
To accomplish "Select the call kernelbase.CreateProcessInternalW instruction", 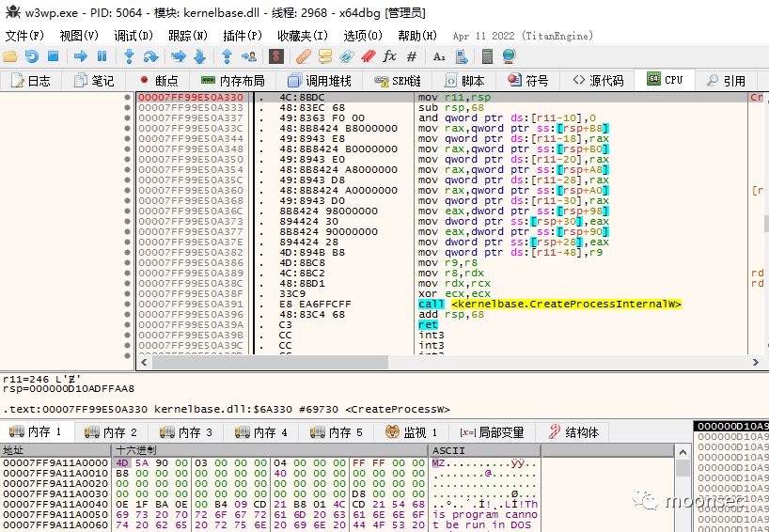I will click(x=549, y=304).
